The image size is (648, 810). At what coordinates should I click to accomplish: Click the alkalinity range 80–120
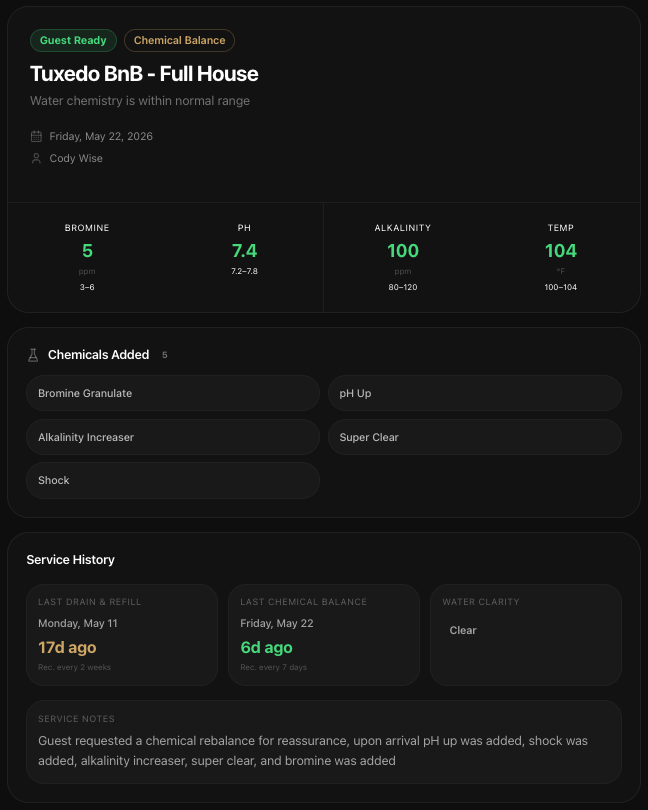pos(403,287)
